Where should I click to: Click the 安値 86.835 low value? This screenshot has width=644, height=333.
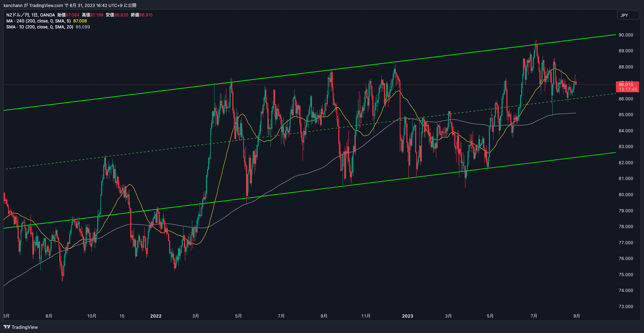coord(117,15)
